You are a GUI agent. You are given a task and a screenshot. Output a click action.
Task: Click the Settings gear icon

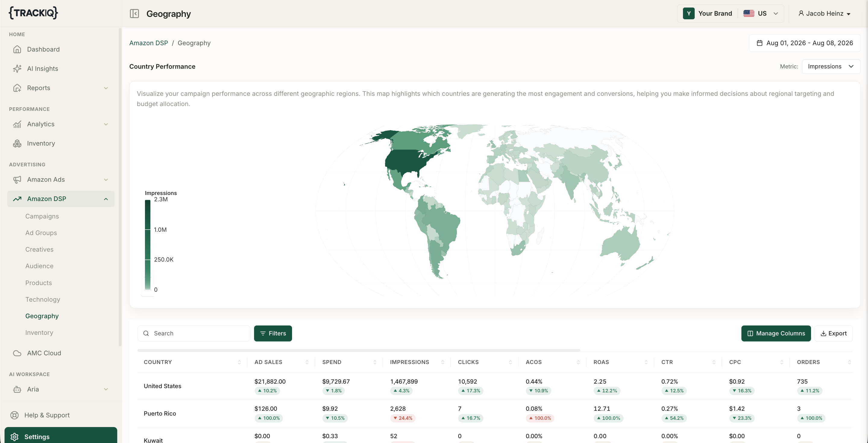[x=14, y=437]
